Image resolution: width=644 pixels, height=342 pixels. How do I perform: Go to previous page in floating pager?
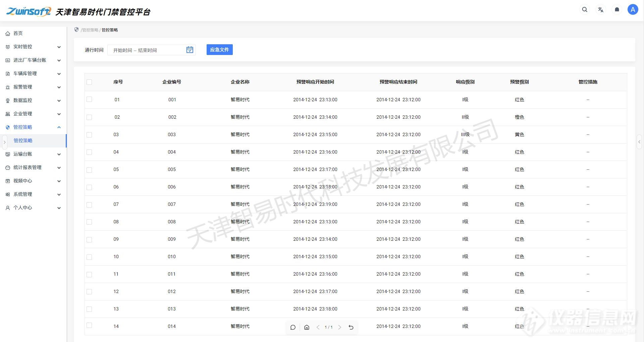(318, 327)
